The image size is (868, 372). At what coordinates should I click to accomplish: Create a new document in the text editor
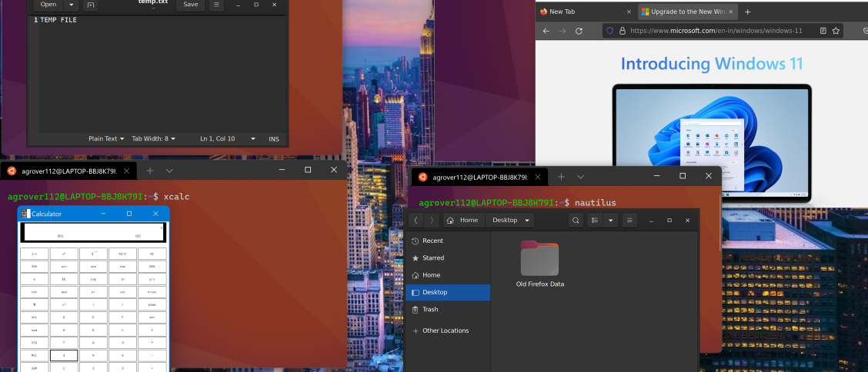(90, 5)
